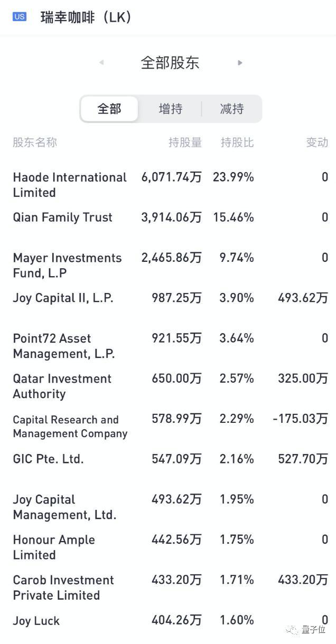Switch to the 增持 tab
Viewport: 336px width, 644px height.
point(170,109)
